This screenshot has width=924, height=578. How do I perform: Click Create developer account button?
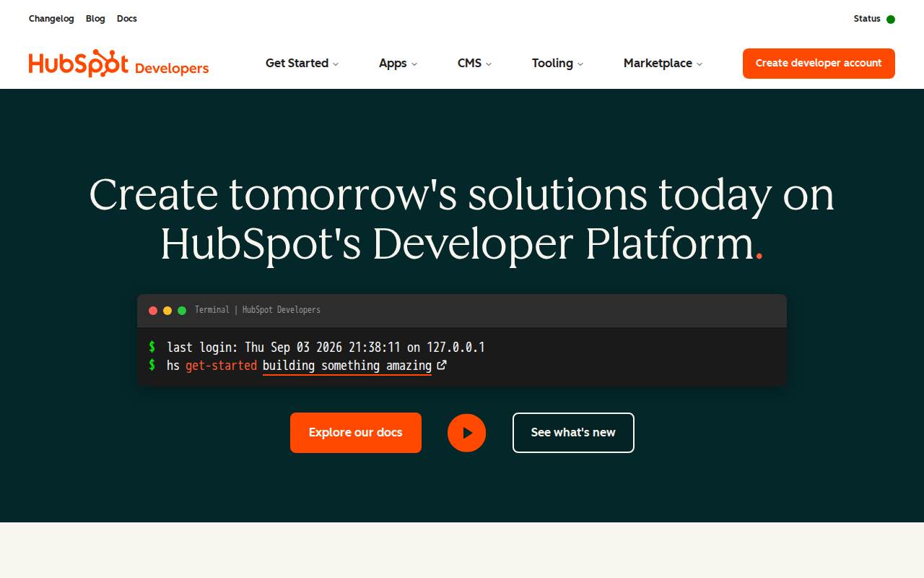819,64
